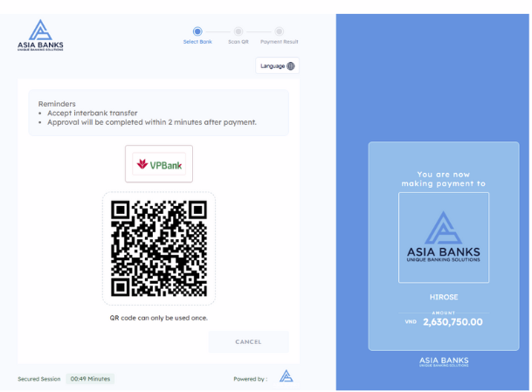Image resolution: width=532 pixels, height=392 pixels.
Task: Open the Language dropdown
Action: coord(277,66)
